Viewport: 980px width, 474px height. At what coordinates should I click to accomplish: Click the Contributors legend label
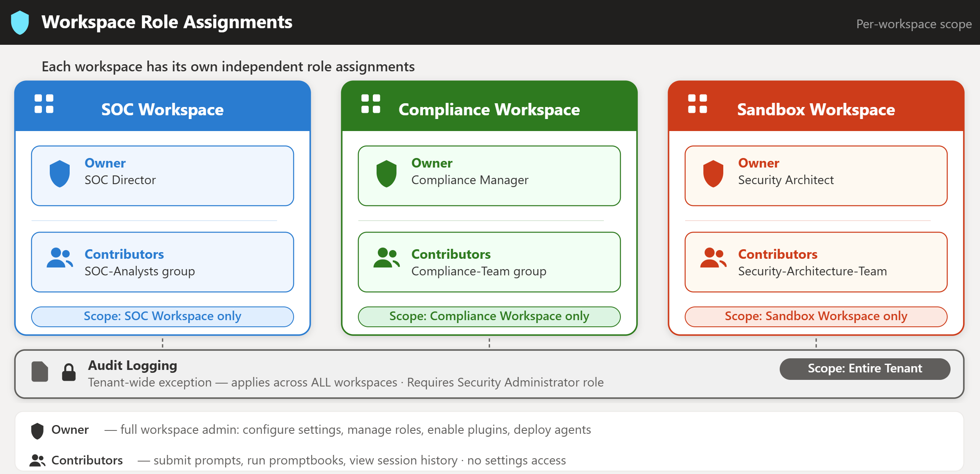(87, 460)
